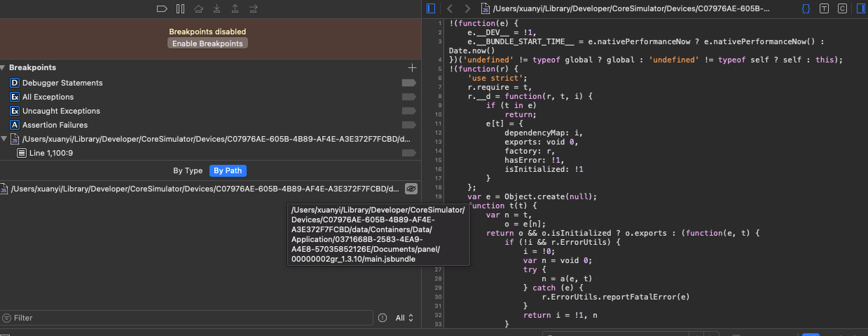The width and height of the screenshot is (868, 336).
Task: Click the breakpoints toggle arrow icon in toolbar
Action: click(162, 8)
